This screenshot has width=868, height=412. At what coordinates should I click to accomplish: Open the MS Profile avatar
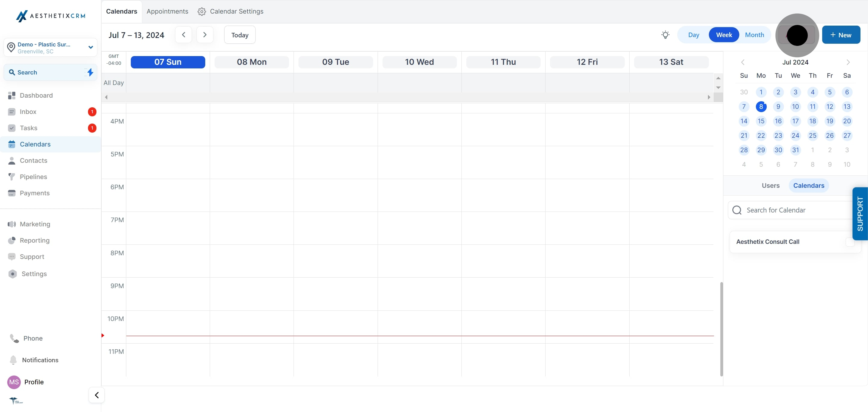pos(14,382)
